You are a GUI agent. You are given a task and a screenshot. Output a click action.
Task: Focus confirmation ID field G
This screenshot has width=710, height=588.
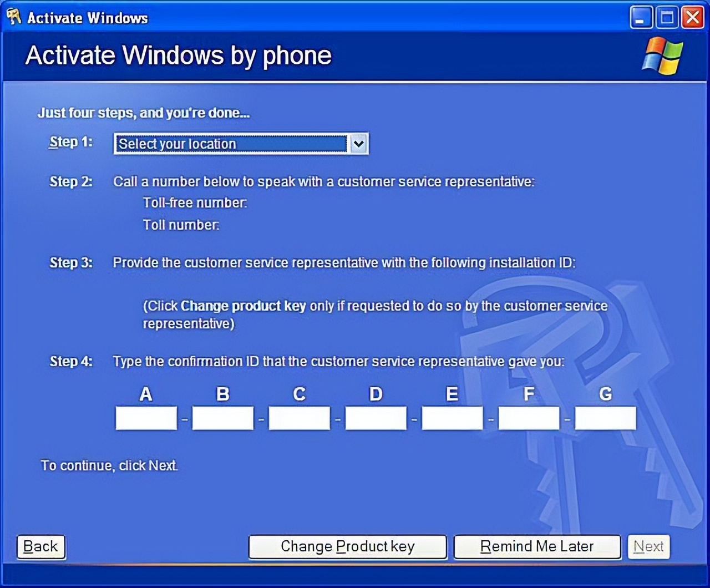click(606, 418)
